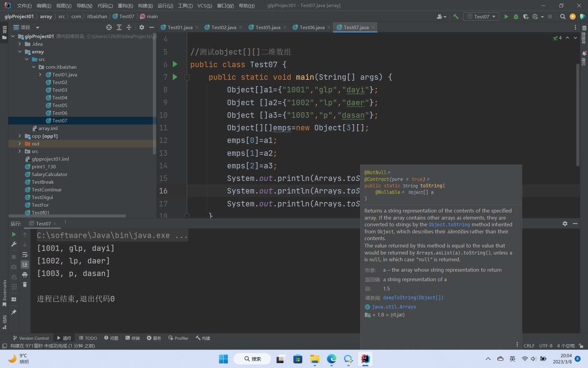Collapse the array module folder
Screen dimensions: 588x368
coord(20,52)
